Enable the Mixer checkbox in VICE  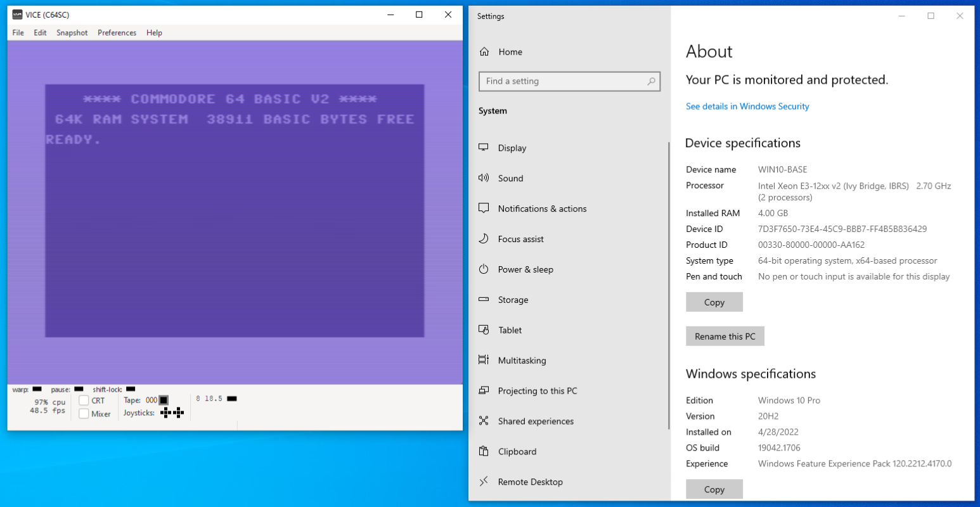tap(84, 414)
